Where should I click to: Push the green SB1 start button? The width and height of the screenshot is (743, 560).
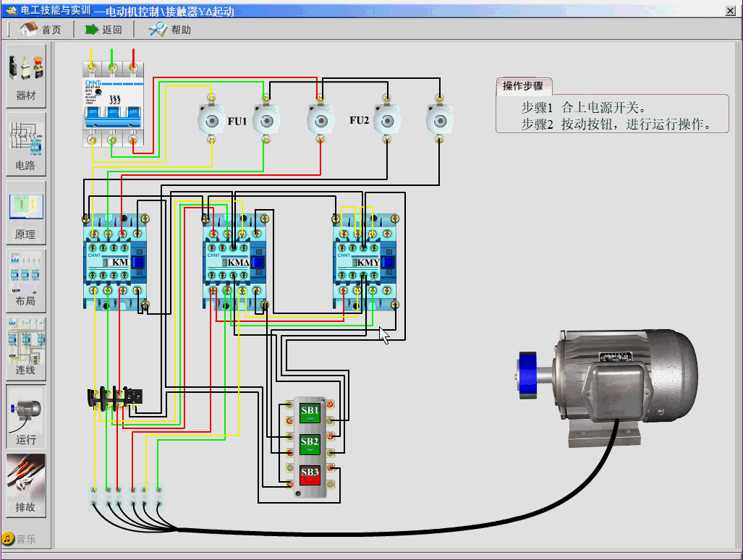click(310, 412)
